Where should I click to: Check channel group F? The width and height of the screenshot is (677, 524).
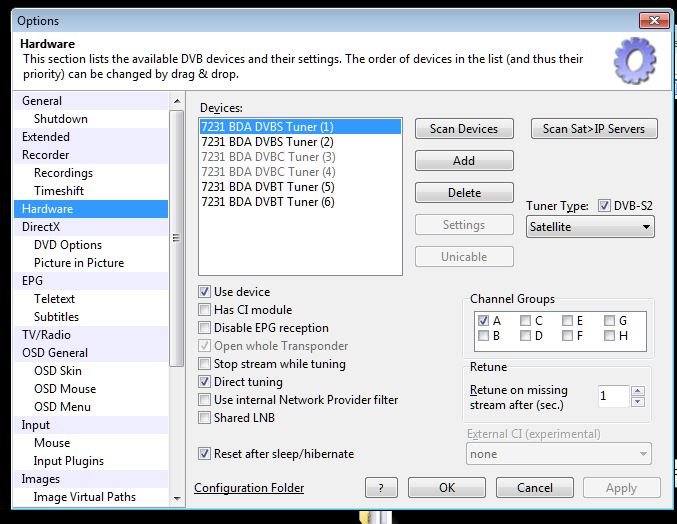567,336
